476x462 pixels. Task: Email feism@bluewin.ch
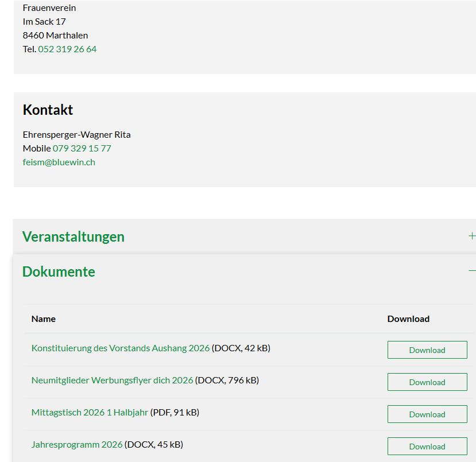59,162
